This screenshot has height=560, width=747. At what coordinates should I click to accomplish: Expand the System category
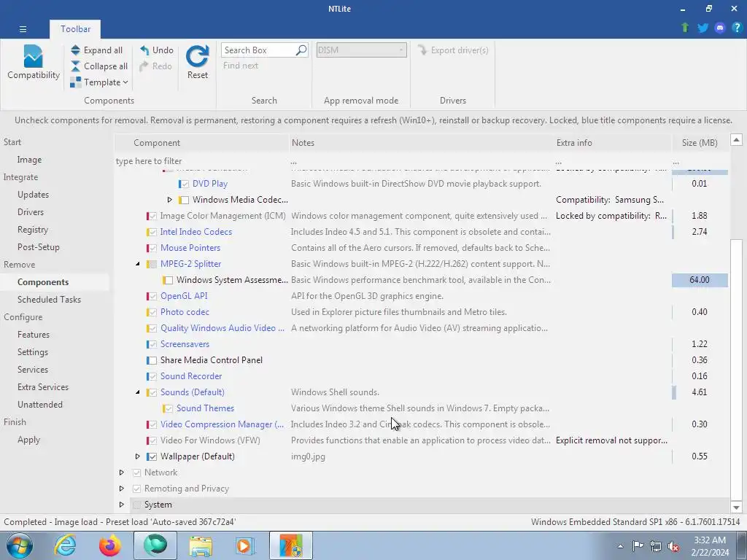(122, 505)
